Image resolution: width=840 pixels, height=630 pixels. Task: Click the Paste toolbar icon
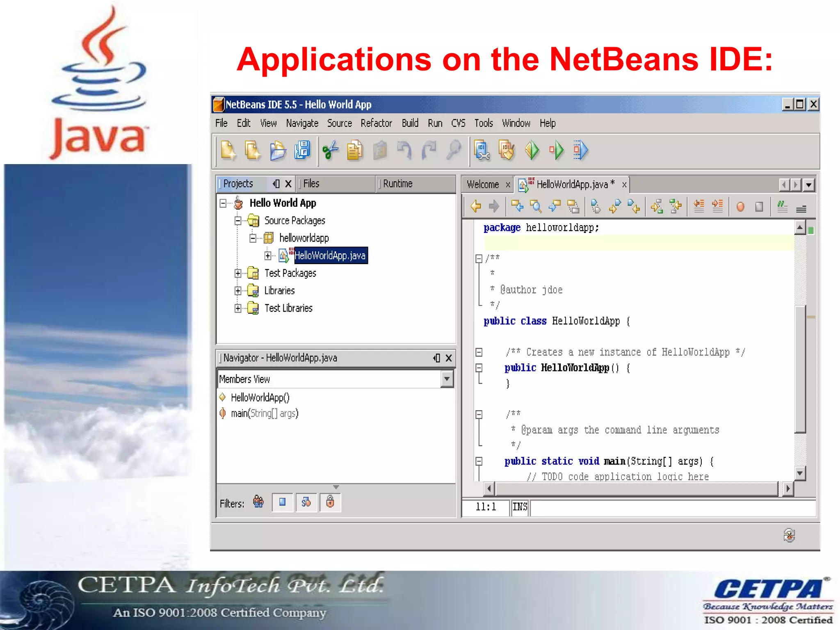click(x=380, y=150)
